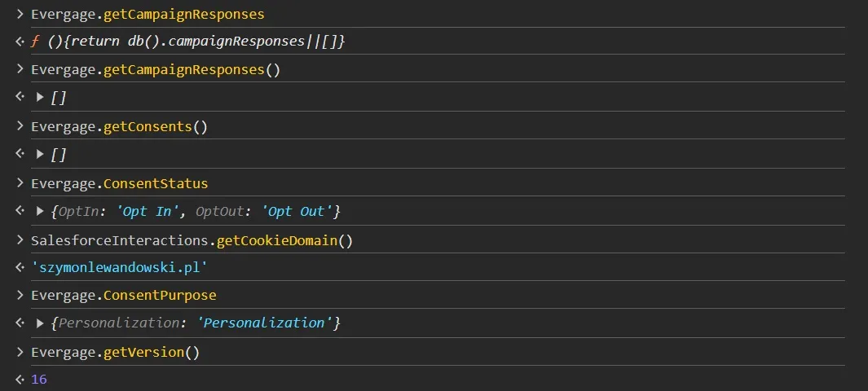Screen dimensions: 868x391
Task: Click the output arrow beside 'szymonlewandowski.pl'
Action: coord(20,267)
